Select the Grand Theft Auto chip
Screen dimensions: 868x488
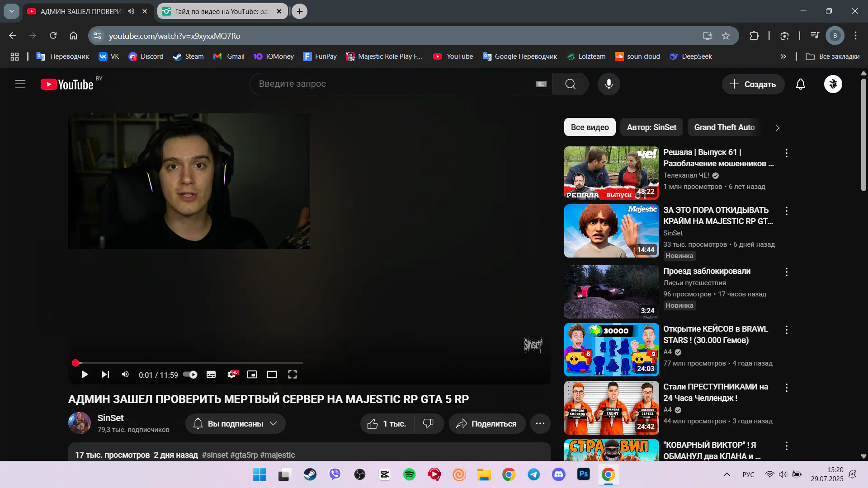[724, 127]
